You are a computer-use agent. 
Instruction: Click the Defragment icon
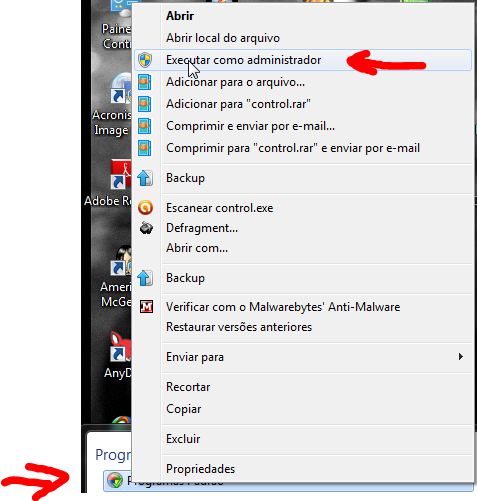[146, 228]
